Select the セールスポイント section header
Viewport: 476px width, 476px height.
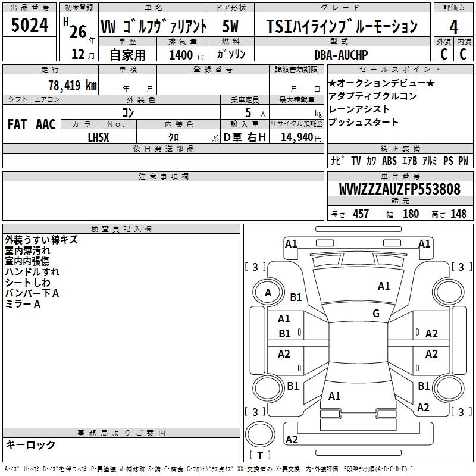pos(400,69)
